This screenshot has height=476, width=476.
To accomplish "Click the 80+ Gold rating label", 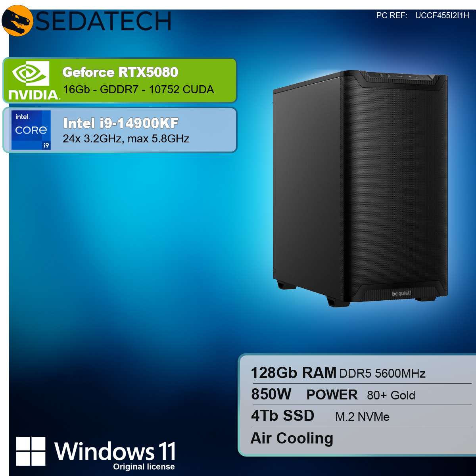I will coord(391,395).
